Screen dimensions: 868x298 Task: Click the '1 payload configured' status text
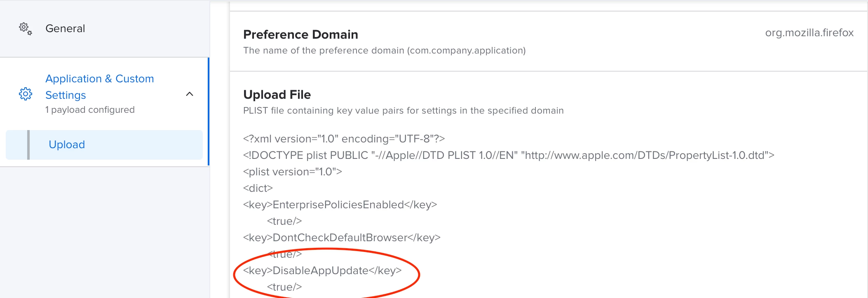[x=90, y=110]
